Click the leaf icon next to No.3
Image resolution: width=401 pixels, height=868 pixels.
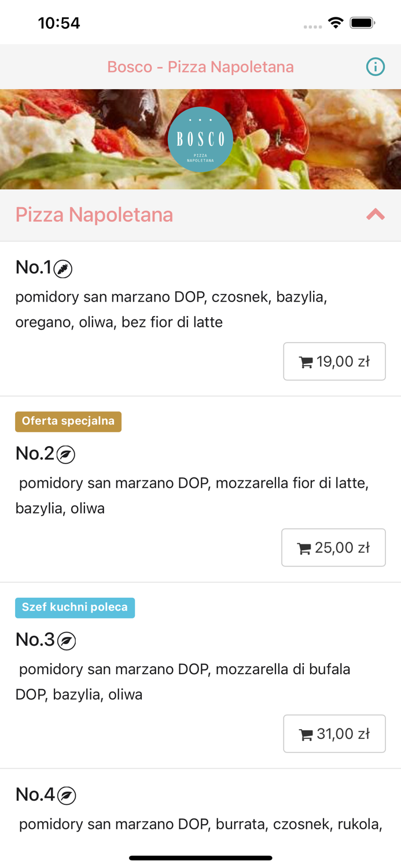point(65,640)
